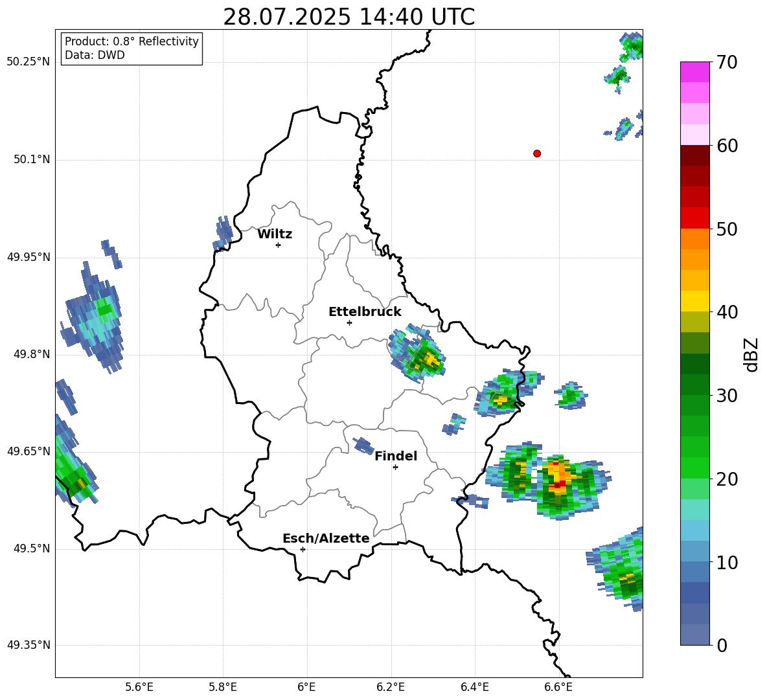Click the 49.65°N latitude label

[x=29, y=451]
